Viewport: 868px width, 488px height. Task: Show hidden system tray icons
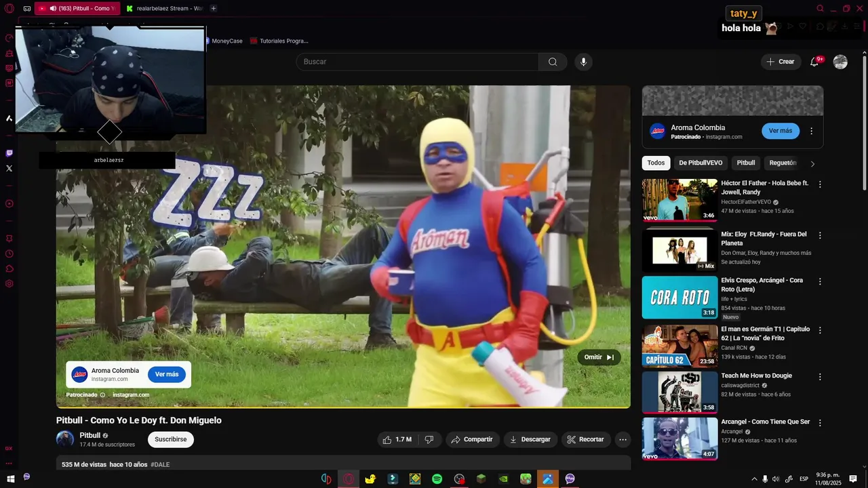click(754, 479)
